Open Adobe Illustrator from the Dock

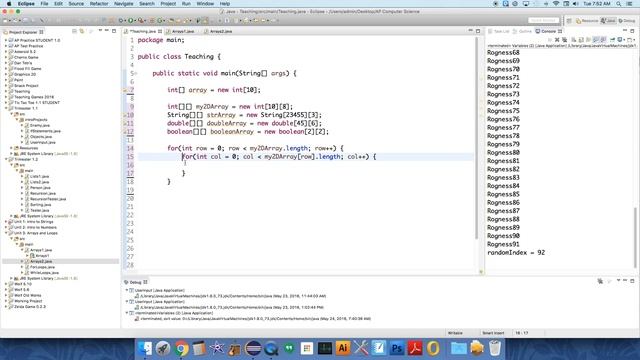[343, 348]
